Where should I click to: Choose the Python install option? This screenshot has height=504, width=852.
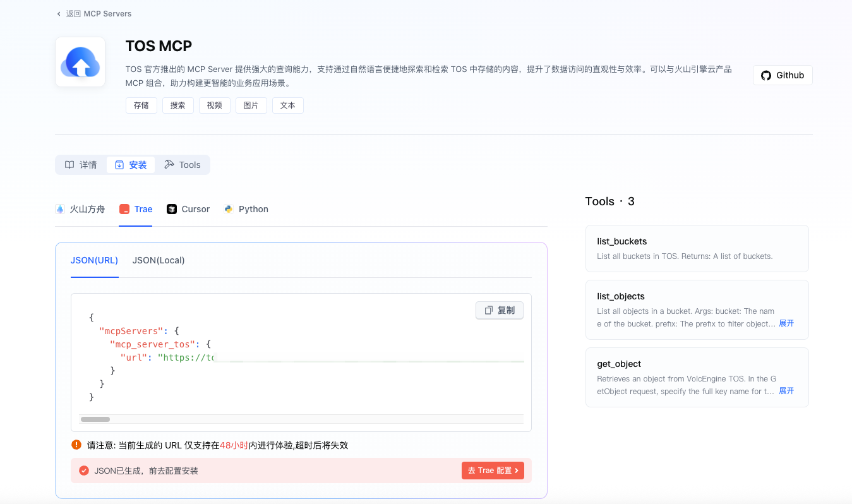point(246,209)
